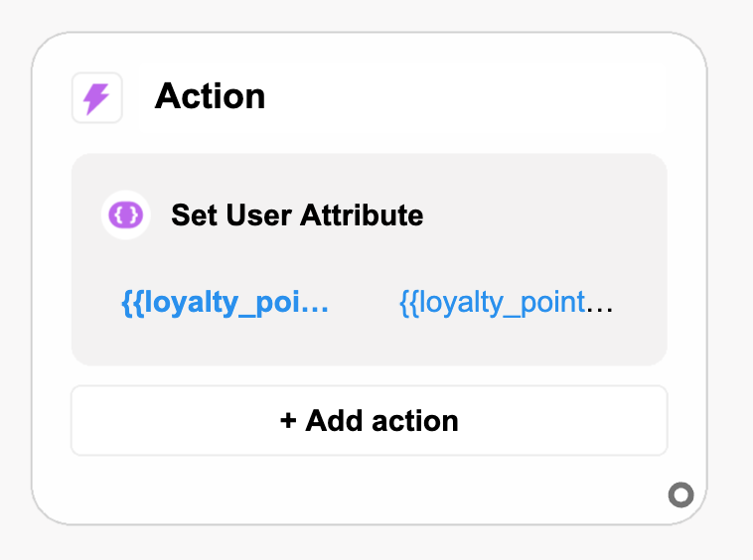753x560 pixels.
Task: Click the plus sign in Add action
Action: pos(288,421)
